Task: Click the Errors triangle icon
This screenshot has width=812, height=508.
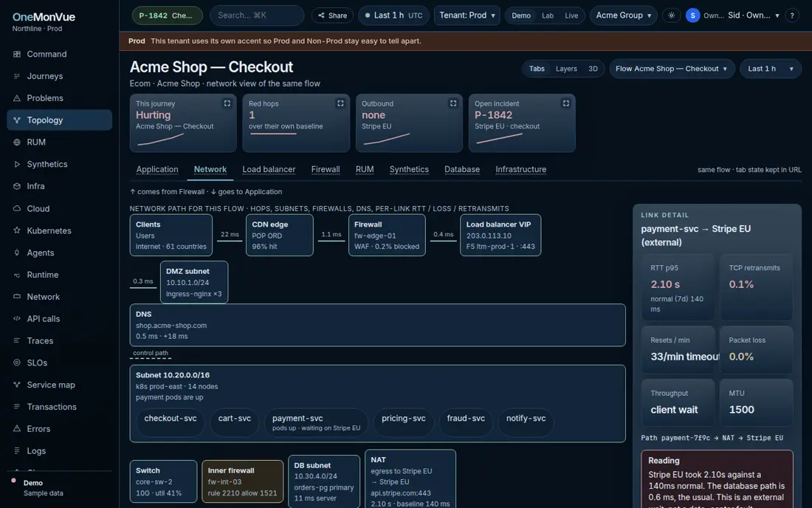Action: point(16,429)
